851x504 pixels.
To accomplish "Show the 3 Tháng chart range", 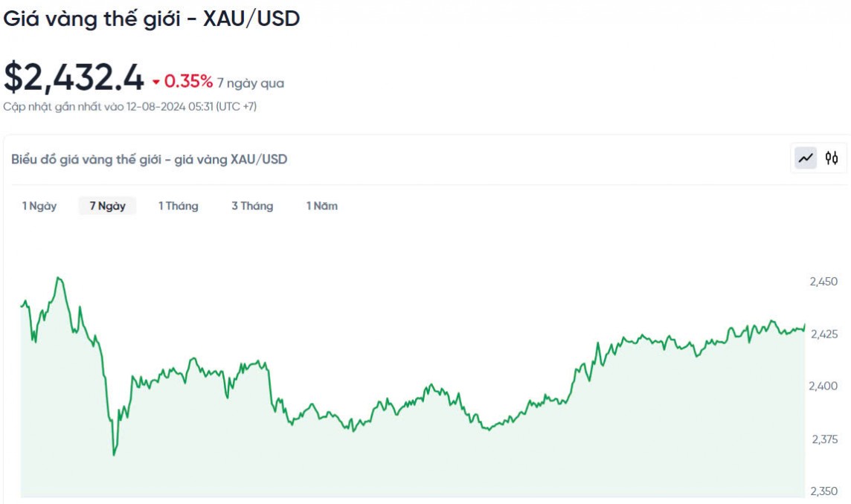I will pyautogui.click(x=252, y=206).
